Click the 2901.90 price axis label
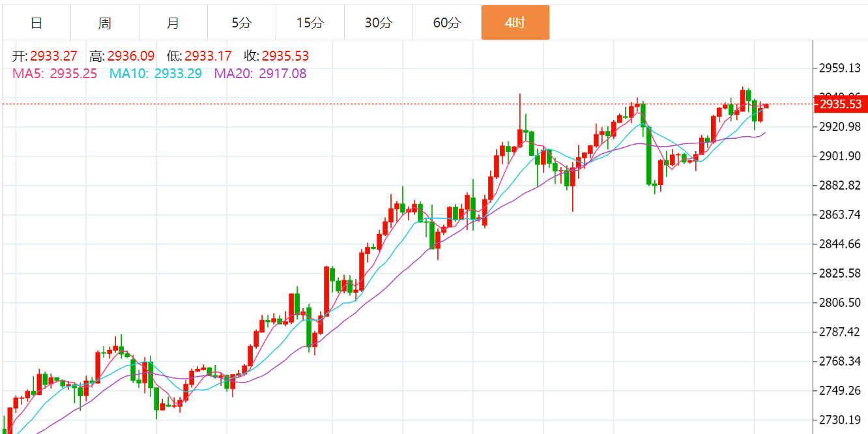The height and width of the screenshot is (434, 868). tap(840, 156)
